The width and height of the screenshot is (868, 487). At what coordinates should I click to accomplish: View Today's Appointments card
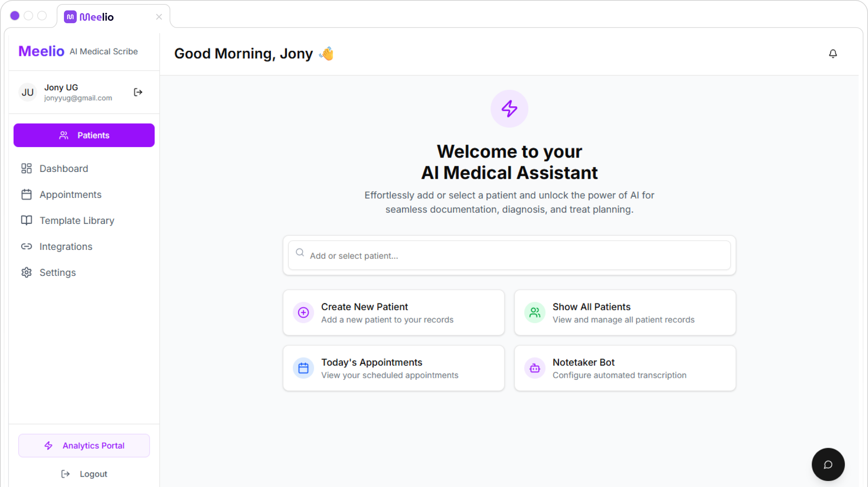pyautogui.click(x=393, y=368)
